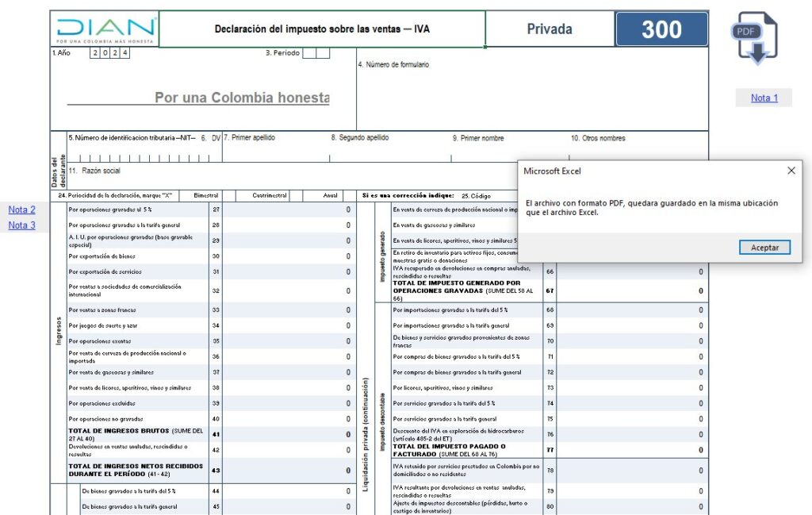The height and width of the screenshot is (515, 812).
Task: Click the DIAN logo
Action: click(x=105, y=30)
